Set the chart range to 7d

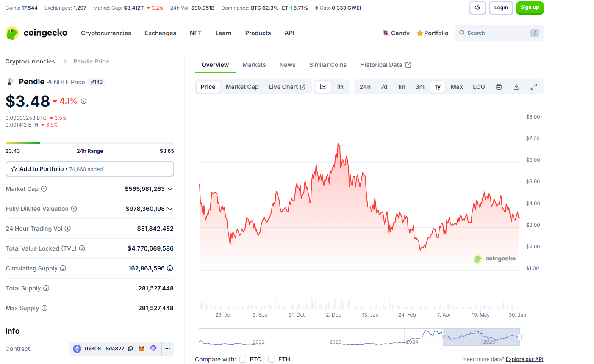(384, 87)
